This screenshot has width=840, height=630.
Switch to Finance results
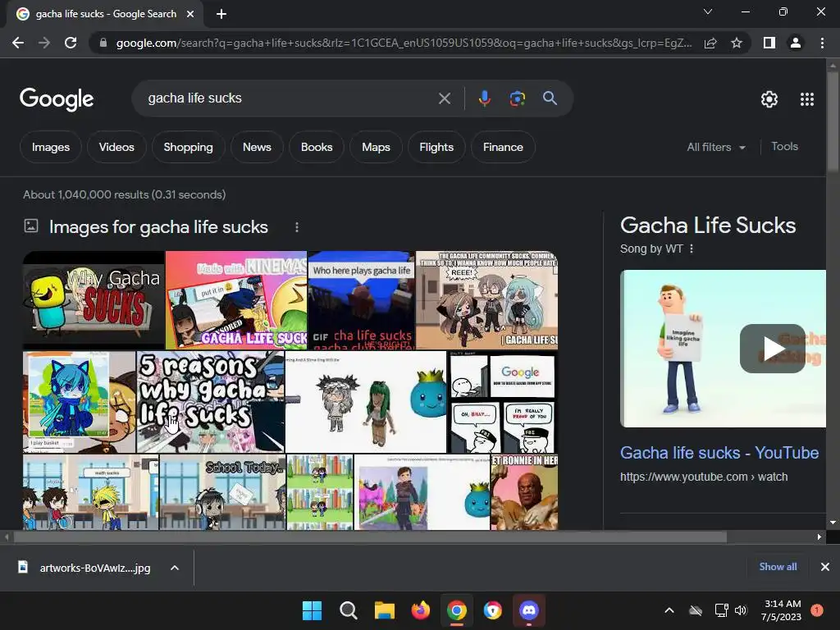503,147
